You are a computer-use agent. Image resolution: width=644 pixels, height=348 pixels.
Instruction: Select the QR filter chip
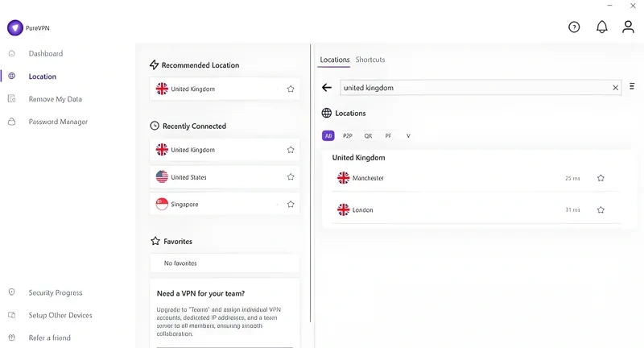tap(368, 135)
